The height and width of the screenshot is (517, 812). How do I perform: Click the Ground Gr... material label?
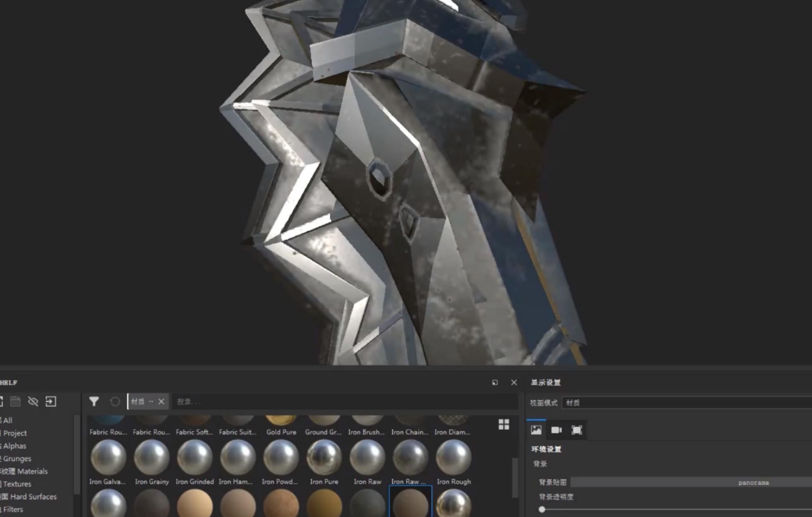[324, 432]
